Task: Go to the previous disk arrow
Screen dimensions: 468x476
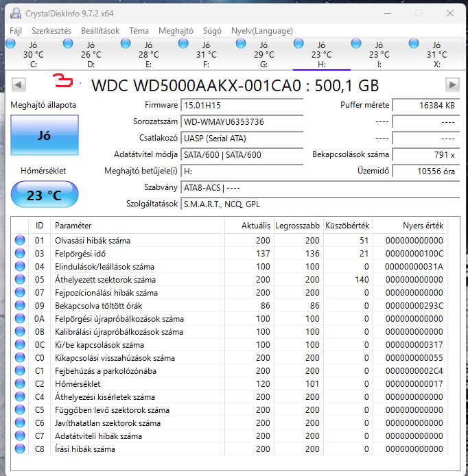Action: click(19, 84)
